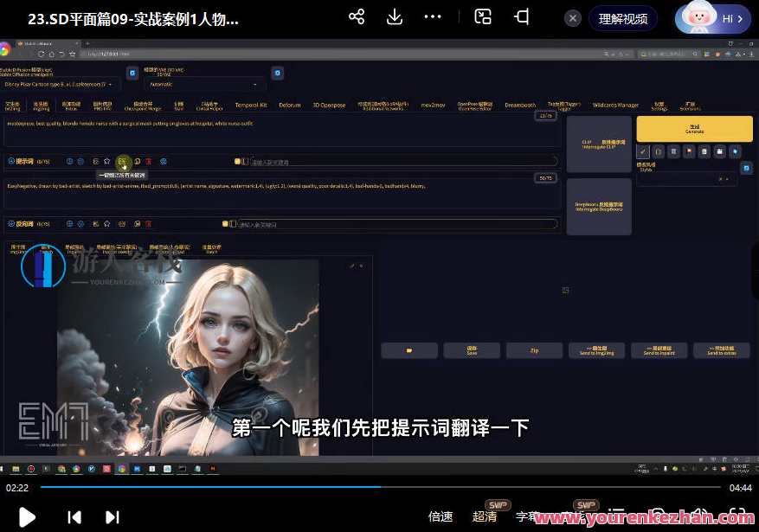Toggle the 字幕 subtitles option

coord(526,516)
